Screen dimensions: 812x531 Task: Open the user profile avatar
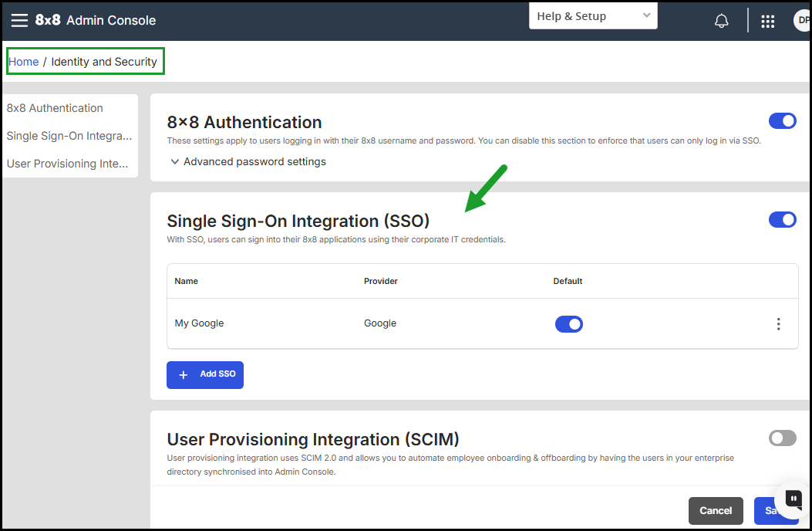click(802, 20)
